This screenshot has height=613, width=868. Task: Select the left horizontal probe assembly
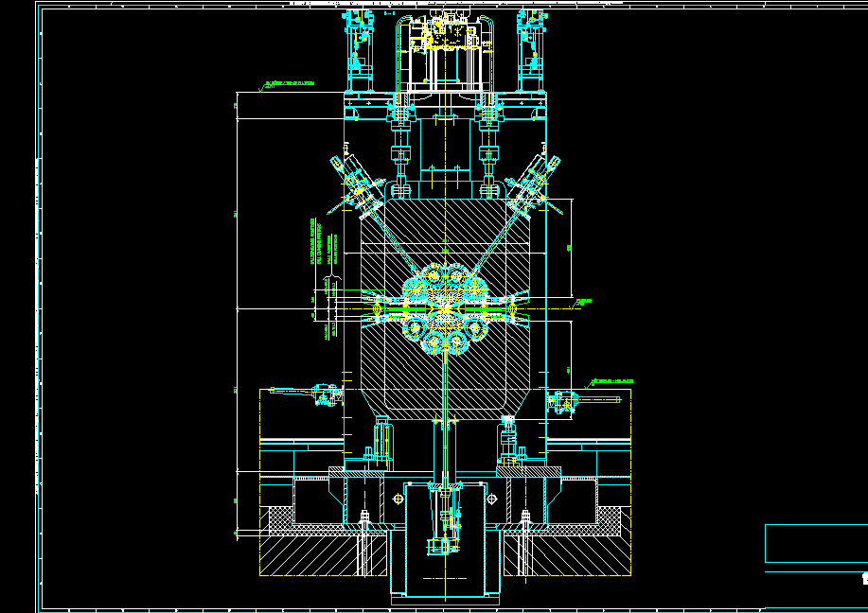point(305,394)
